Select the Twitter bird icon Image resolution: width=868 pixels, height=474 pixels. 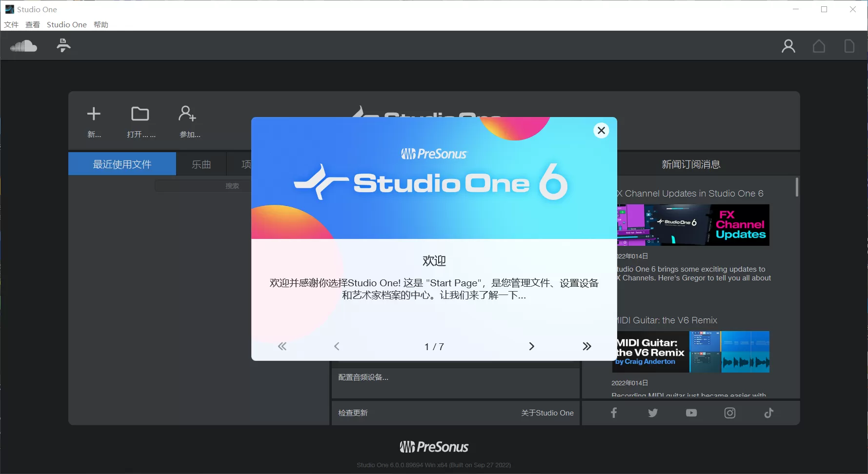(652, 413)
